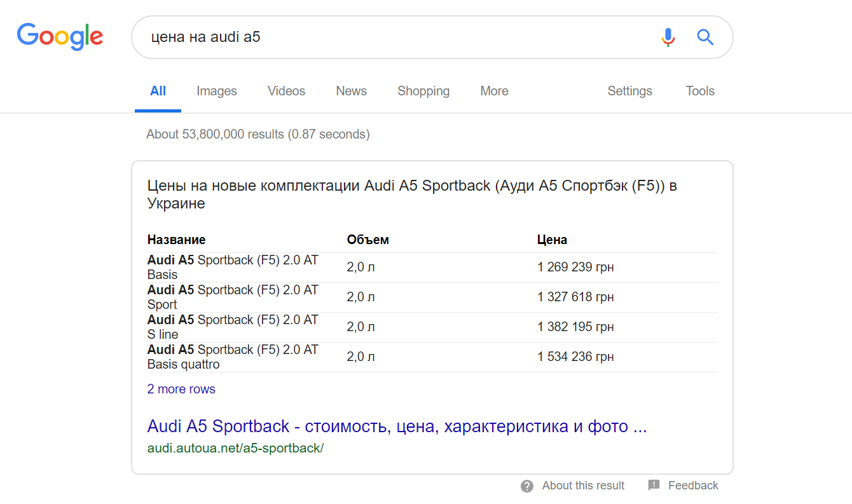Click the 2,0 л volume in the Basis quattro row
This screenshot has height=504, width=852.
tap(361, 357)
